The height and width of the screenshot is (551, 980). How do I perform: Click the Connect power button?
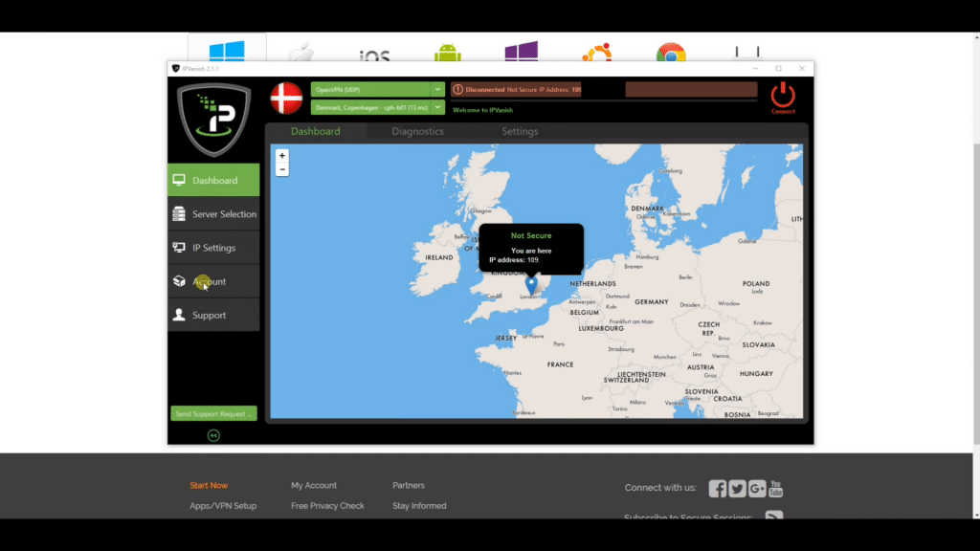point(783,98)
